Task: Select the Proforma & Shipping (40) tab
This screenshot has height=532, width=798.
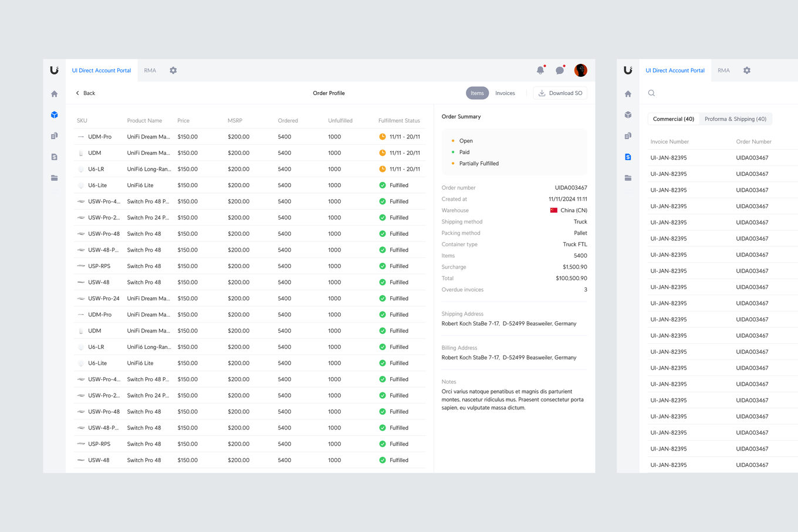Action: coord(736,119)
